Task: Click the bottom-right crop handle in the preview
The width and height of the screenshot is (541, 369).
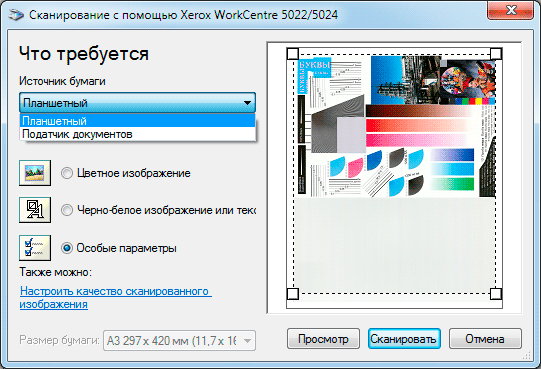Action: pos(496,294)
